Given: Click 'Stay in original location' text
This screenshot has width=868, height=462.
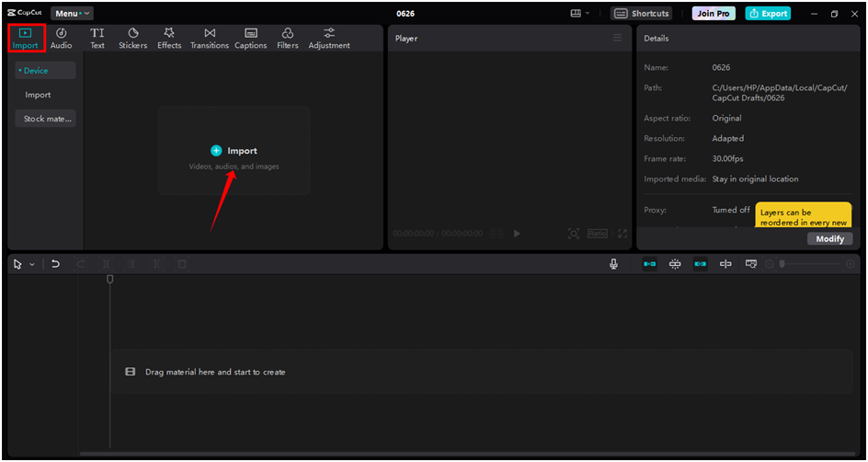Looking at the screenshot, I should coord(755,179).
